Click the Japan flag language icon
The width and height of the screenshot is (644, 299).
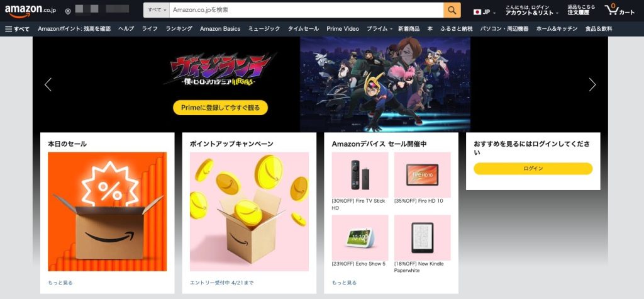tap(477, 12)
